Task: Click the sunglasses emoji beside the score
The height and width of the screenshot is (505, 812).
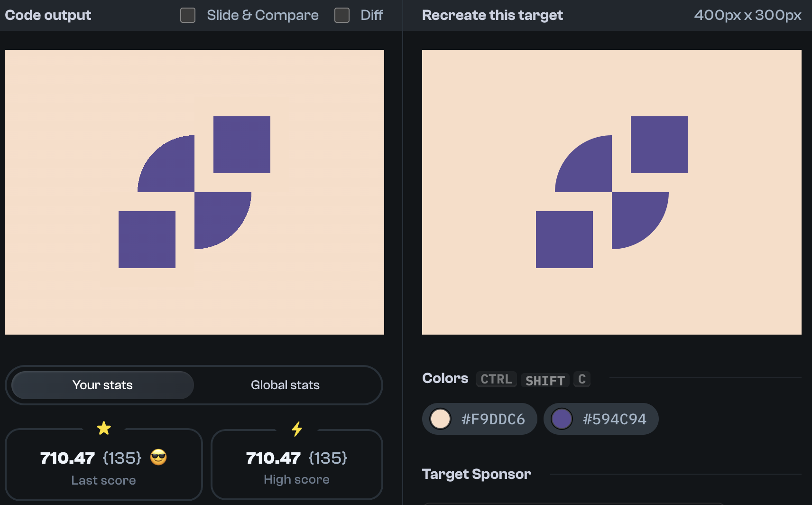Action: [158, 458]
